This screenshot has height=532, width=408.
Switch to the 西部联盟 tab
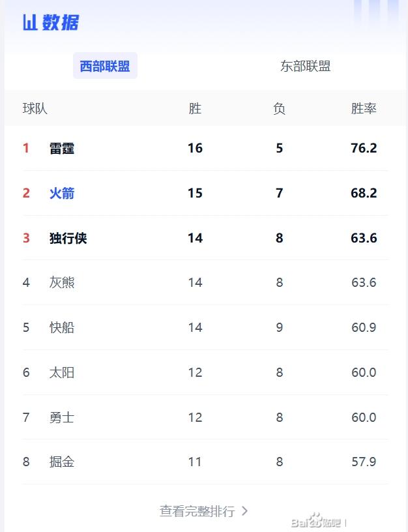(105, 66)
